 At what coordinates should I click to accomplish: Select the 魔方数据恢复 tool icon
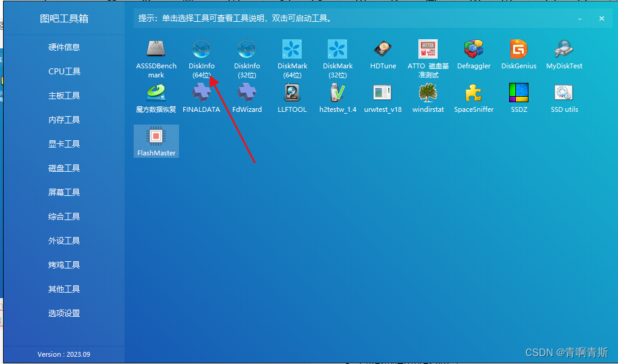pos(156,93)
